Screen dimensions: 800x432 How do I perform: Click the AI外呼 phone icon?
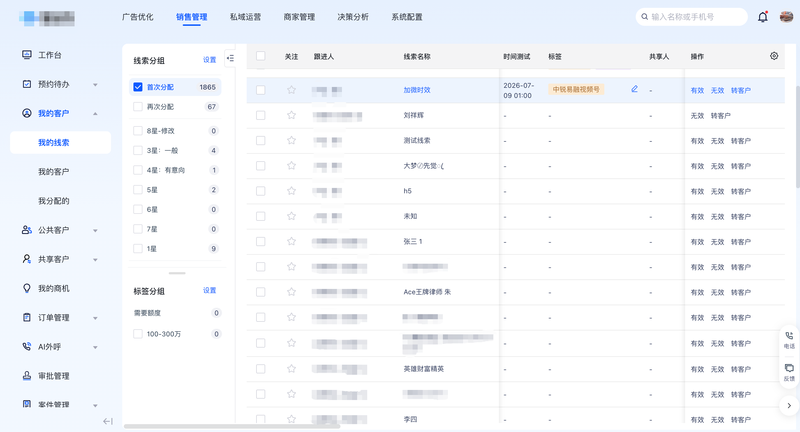pos(27,346)
